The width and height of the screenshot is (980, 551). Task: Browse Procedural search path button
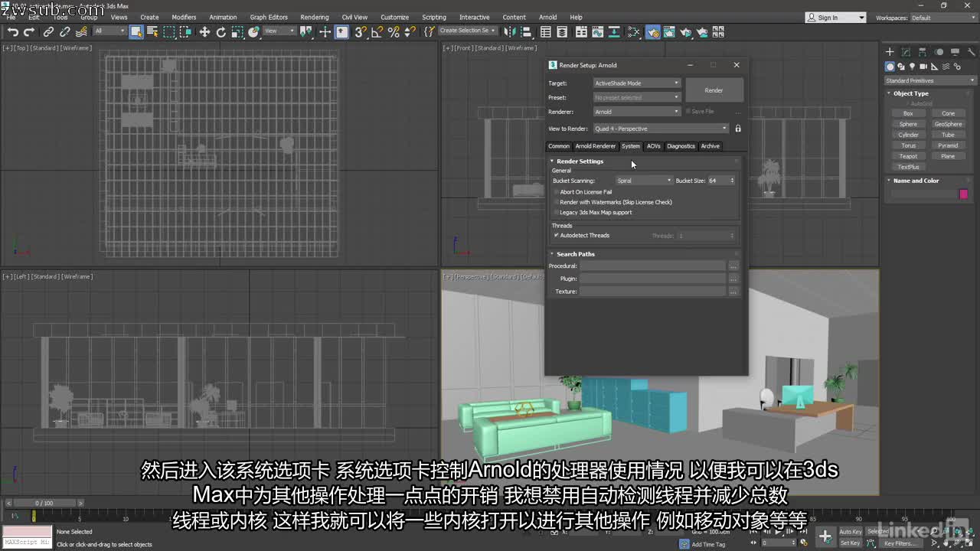(733, 266)
